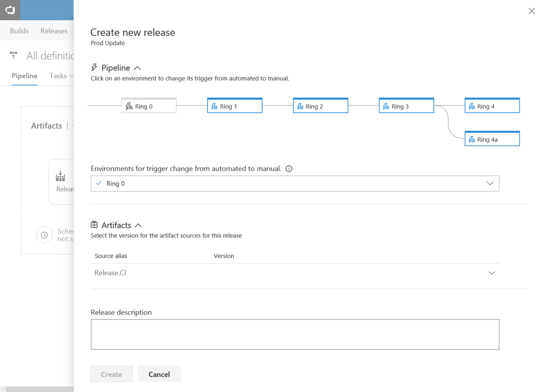544x392 pixels.
Task: Click the automated trigger icon on Ring 4
Action: (x=472, y=106)
